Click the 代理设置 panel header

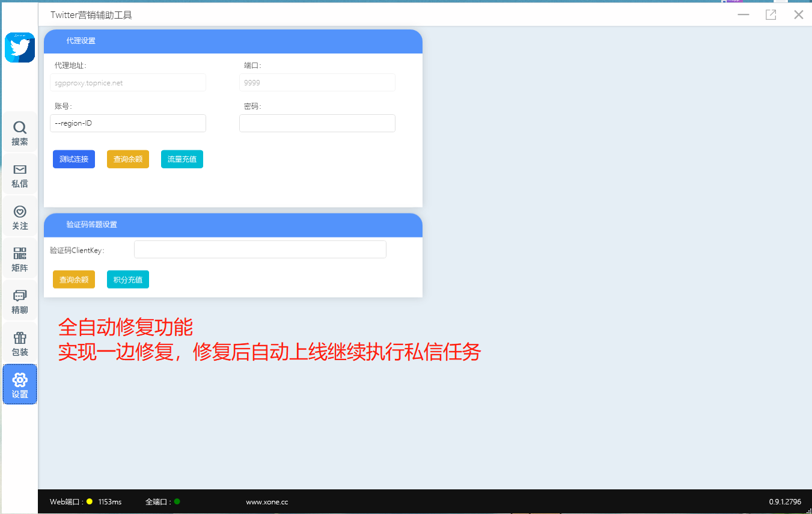233,41
